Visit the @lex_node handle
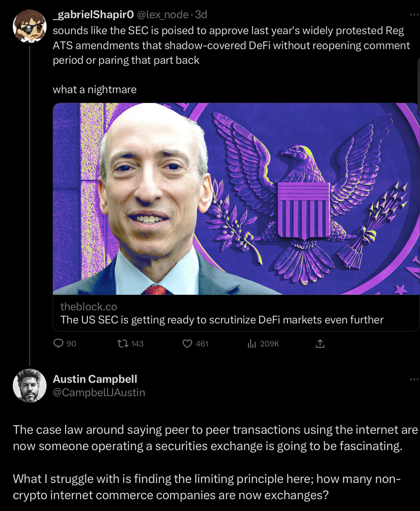 pyautogui.click(x=163, y=14)
